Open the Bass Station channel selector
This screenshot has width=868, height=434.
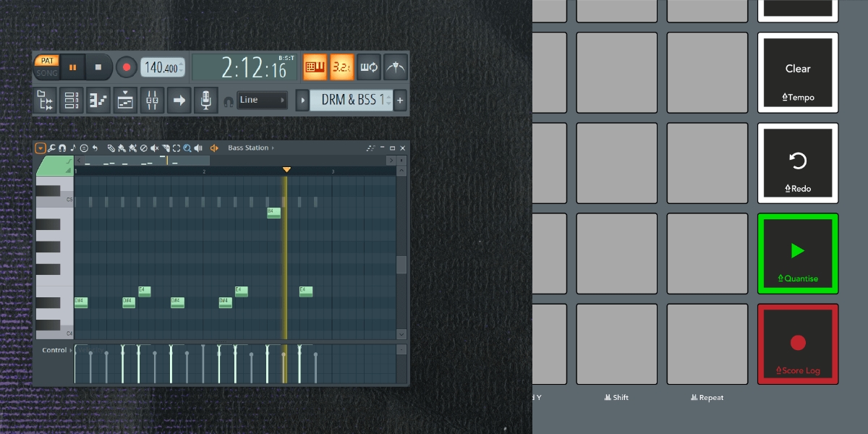click(x=252, y=148)
